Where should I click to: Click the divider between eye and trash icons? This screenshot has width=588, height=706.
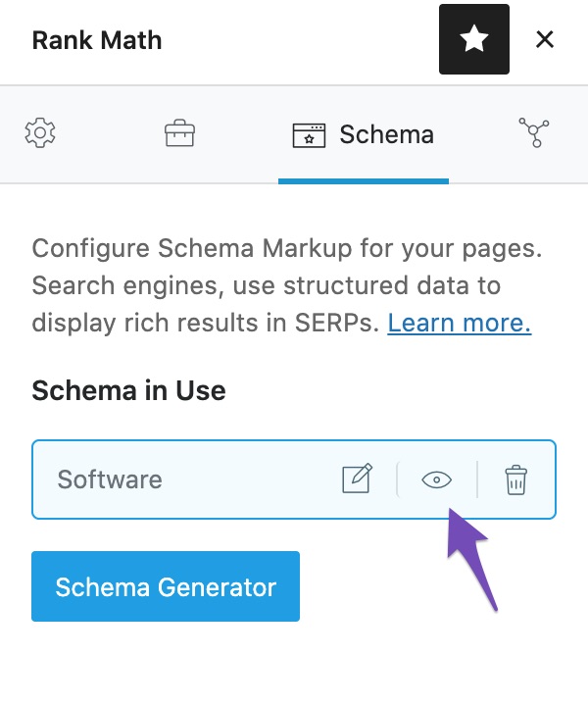[x=477, y=479]
